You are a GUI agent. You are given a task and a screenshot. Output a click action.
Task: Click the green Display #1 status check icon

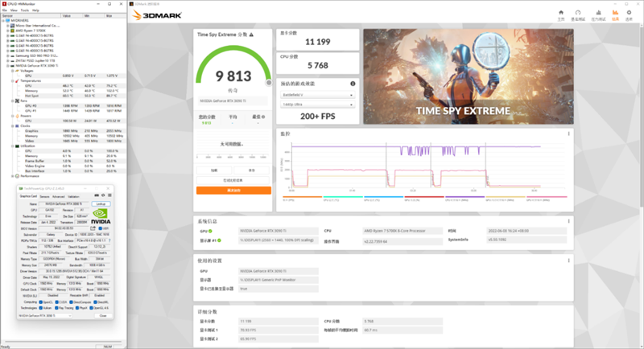point(219,240)
